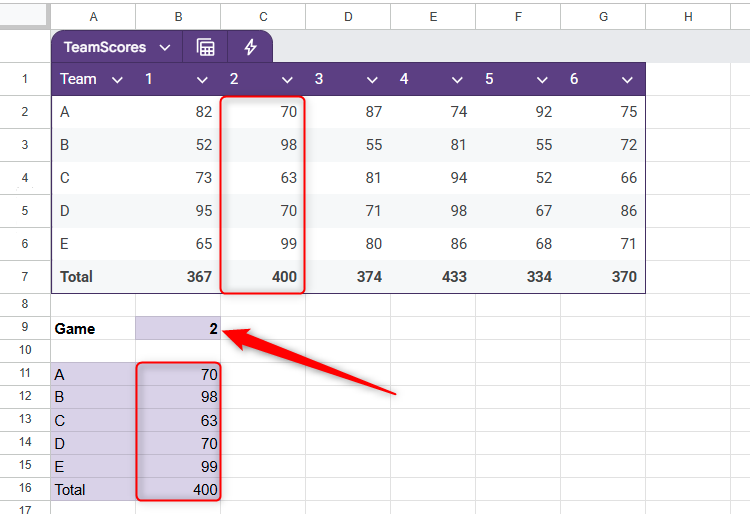Open the game 5 column header dropdown
750x514 pixels.
542,79
